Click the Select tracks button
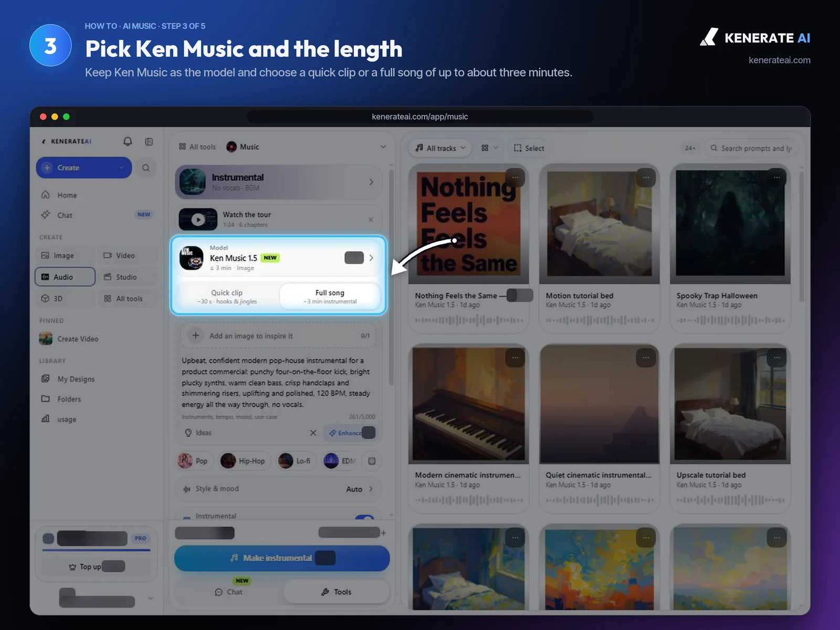The height and width of the screenshot is (630, 840). point(529,148)
